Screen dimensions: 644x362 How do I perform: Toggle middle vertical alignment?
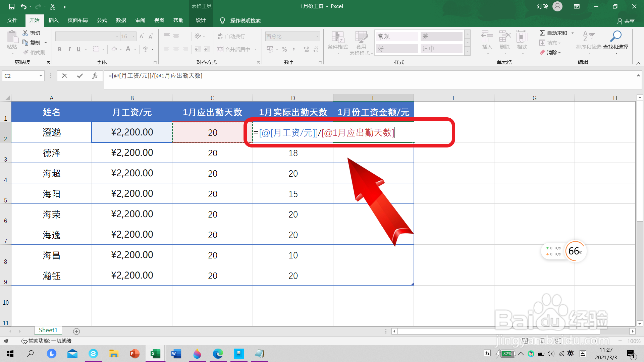click(176, 36)
